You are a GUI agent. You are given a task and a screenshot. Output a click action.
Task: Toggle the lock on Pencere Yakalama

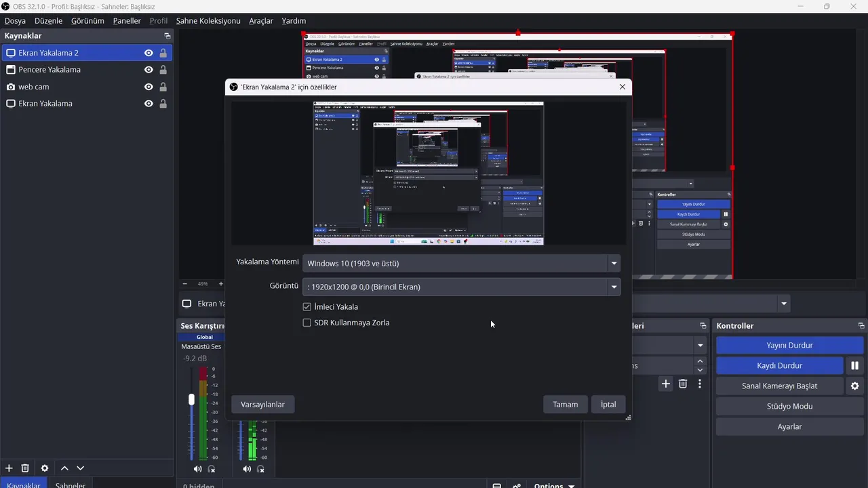coord(163,70)
